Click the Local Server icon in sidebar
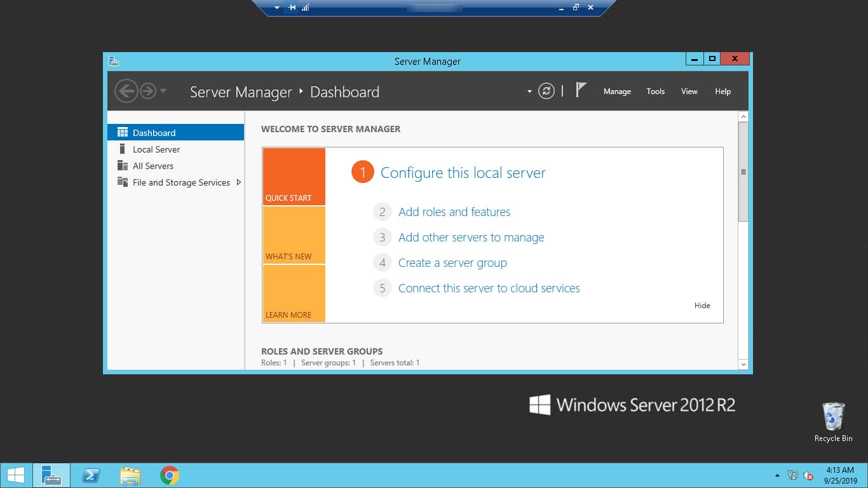The height and width of the screenshot is (488, 868). 123,149
